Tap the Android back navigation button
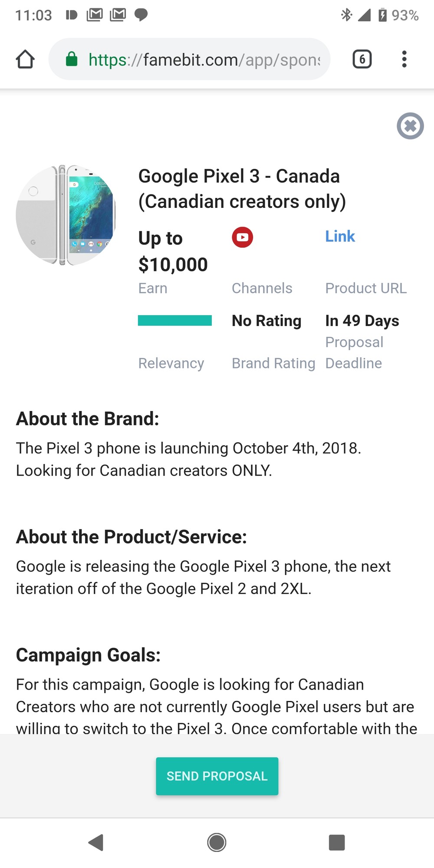 pyautogui.click(x=96, y=842)
